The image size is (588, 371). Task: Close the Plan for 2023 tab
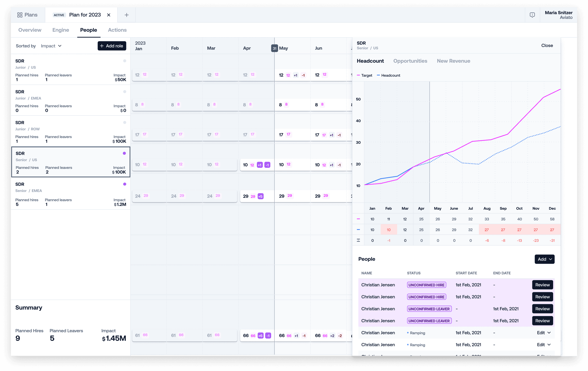(x=109, y=15)
